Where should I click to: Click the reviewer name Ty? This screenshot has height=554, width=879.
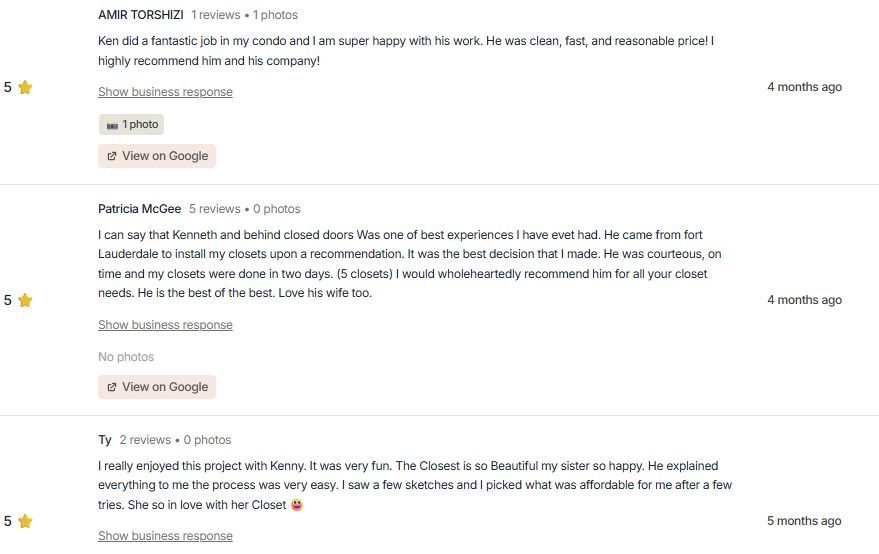105,440
